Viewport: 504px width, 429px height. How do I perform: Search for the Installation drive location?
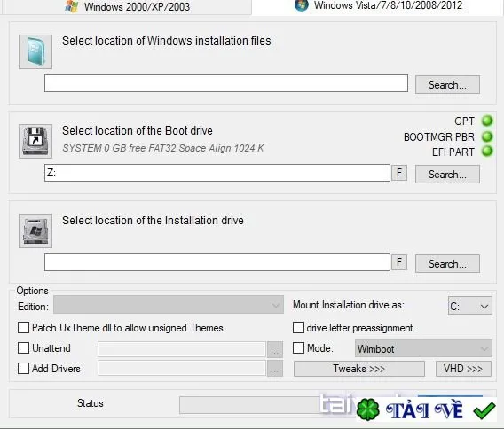447,264
